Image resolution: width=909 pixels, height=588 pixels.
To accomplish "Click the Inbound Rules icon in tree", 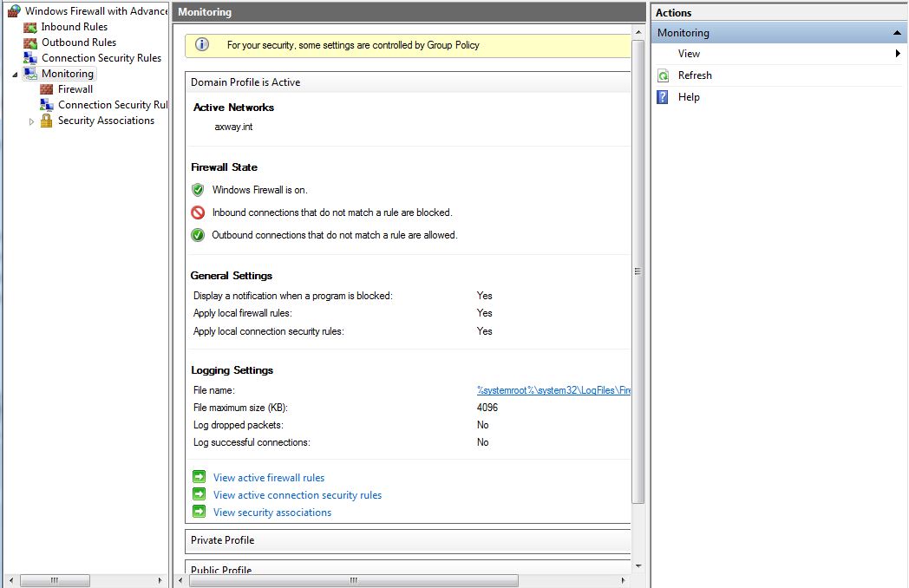I will pos(30,27).
